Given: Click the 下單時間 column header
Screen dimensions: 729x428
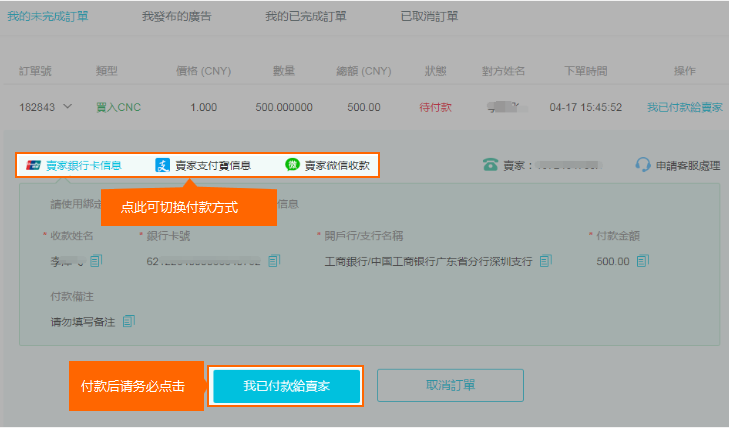Looking at the screenshot, I should click(585, 71).
